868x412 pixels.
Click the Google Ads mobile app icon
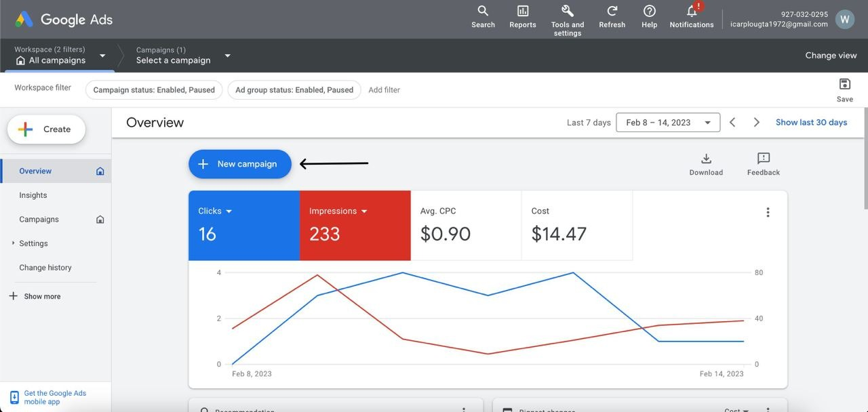(x=14, y=398)
